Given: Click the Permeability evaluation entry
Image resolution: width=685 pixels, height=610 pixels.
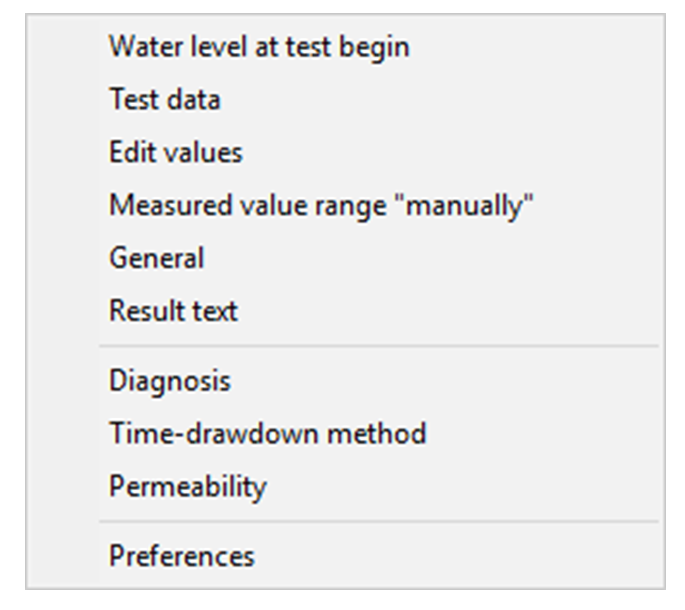Looking at the screenshot, I should click(x=188, y=486).
